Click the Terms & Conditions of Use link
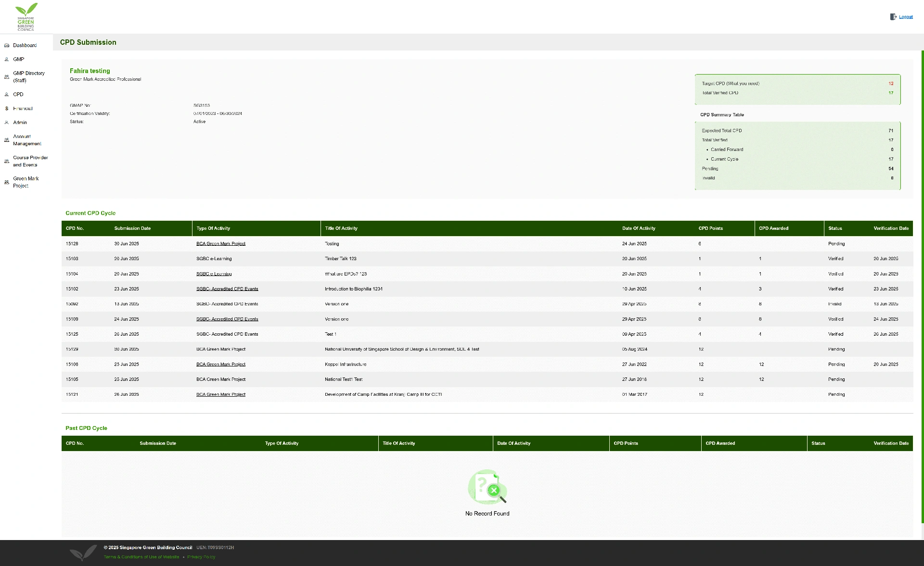The width and height of the screenshot is (924, 566). tap(141, 557)
